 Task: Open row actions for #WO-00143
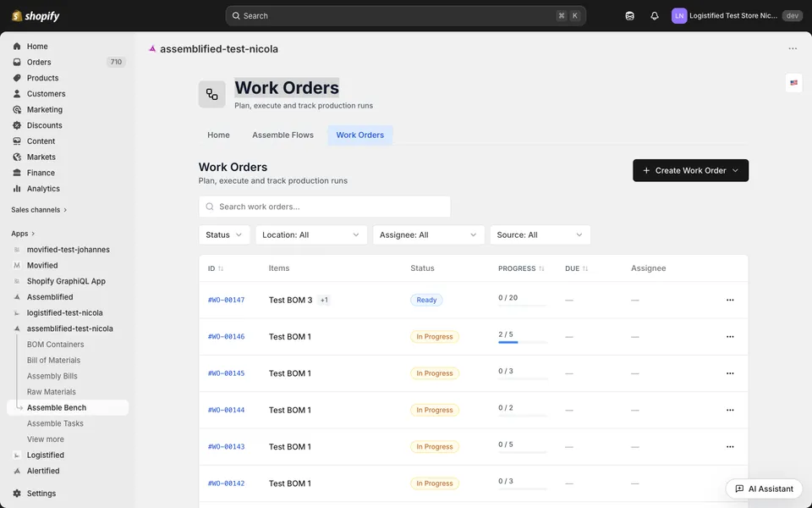click(730, 447)
